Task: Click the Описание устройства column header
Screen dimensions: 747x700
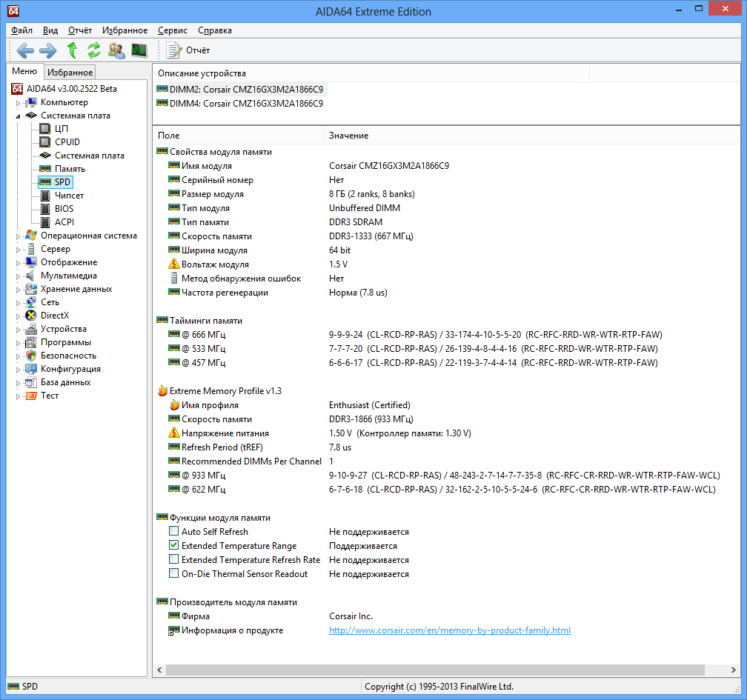Action: click(371, 73)
